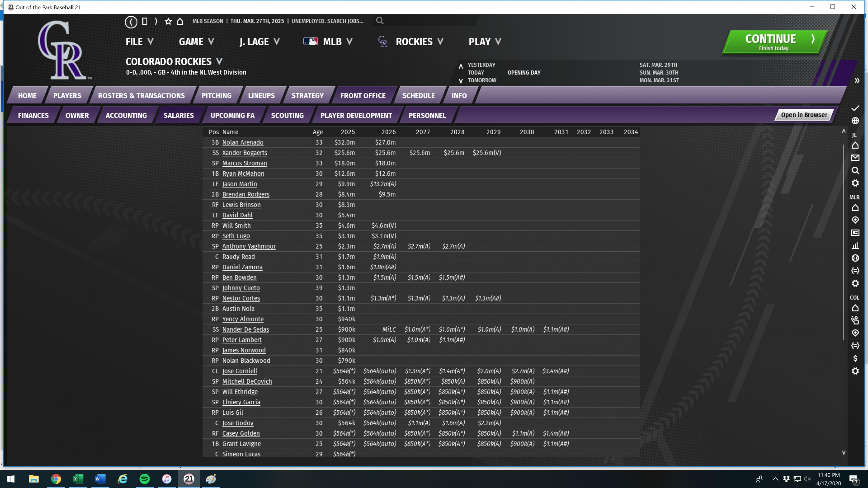Click the globe icon in right sidebar
Screen dimensions: 868x488
tap(855, 121)
